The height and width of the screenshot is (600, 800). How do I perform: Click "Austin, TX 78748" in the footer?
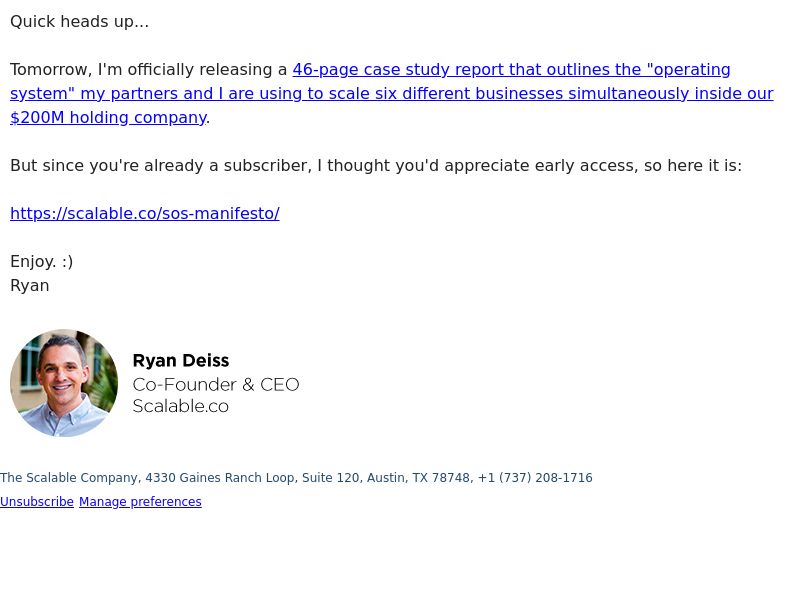click(x=418, y=478)
